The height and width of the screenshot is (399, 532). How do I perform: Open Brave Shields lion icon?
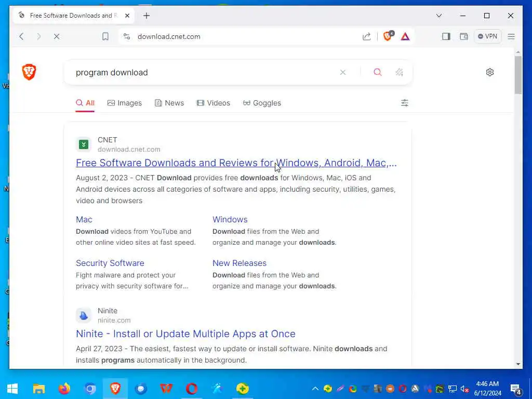point(388,36)
